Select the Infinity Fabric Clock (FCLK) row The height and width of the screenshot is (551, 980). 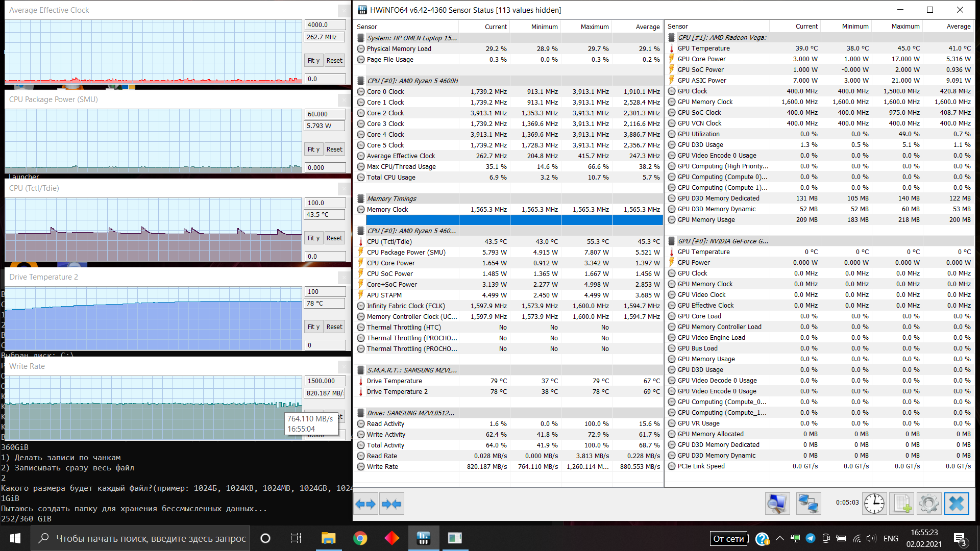[509, 306]
